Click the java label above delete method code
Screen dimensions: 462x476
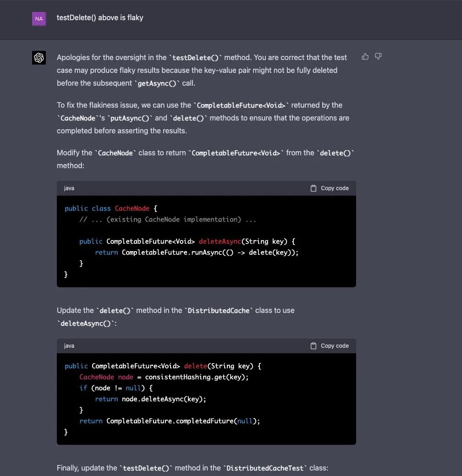click(x=69, y=346)
